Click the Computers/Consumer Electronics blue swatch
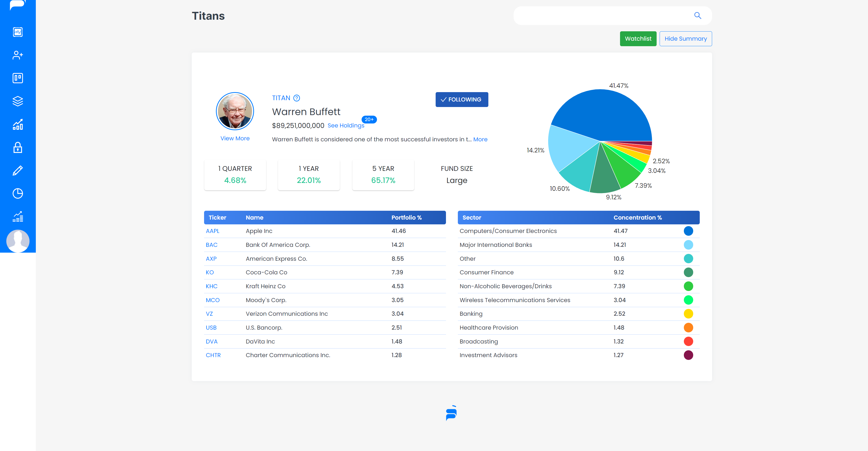Viewport: 868px width, 451px height. 688,231
